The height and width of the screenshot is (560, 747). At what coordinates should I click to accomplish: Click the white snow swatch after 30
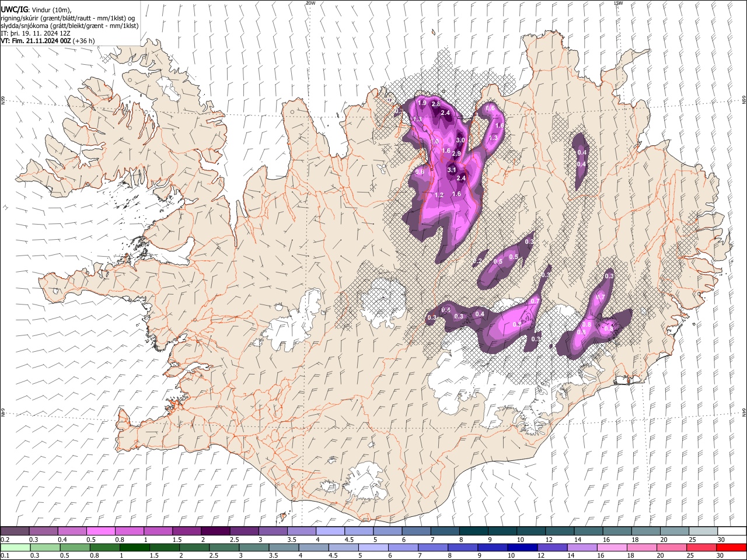(x=731, y=531)
